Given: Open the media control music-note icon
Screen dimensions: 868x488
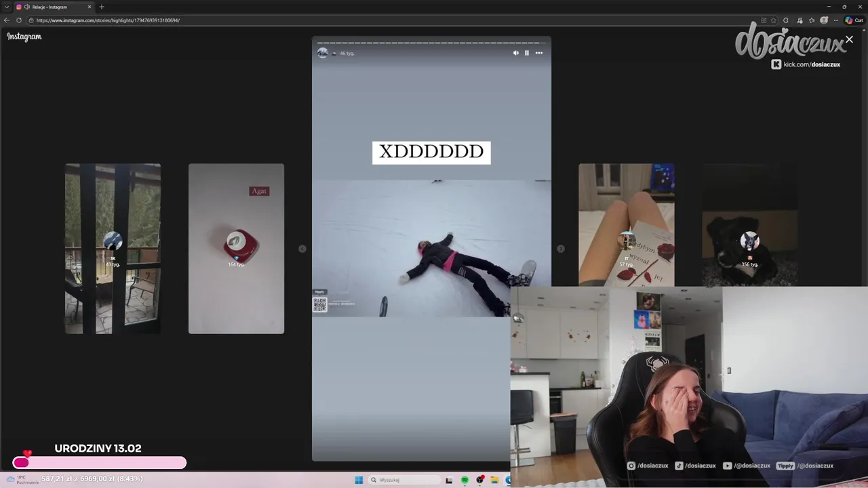Looking at the screenshot, I should [799, 20].
